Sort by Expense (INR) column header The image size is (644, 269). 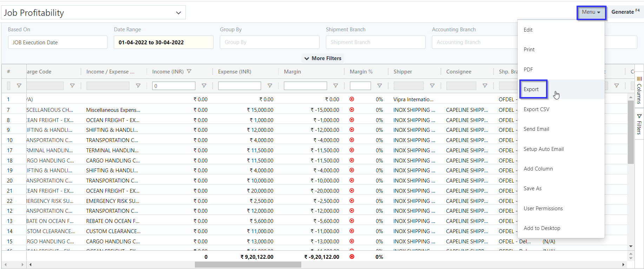coord(235,72)
